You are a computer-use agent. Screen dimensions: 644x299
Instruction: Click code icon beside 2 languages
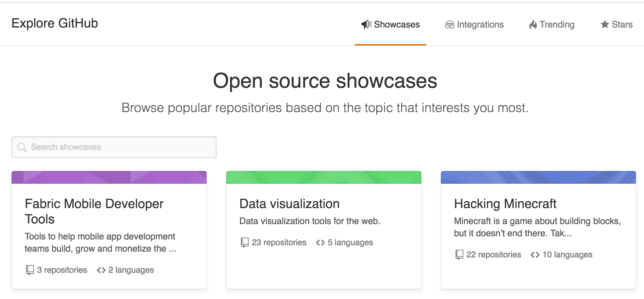tap(101, 270)
